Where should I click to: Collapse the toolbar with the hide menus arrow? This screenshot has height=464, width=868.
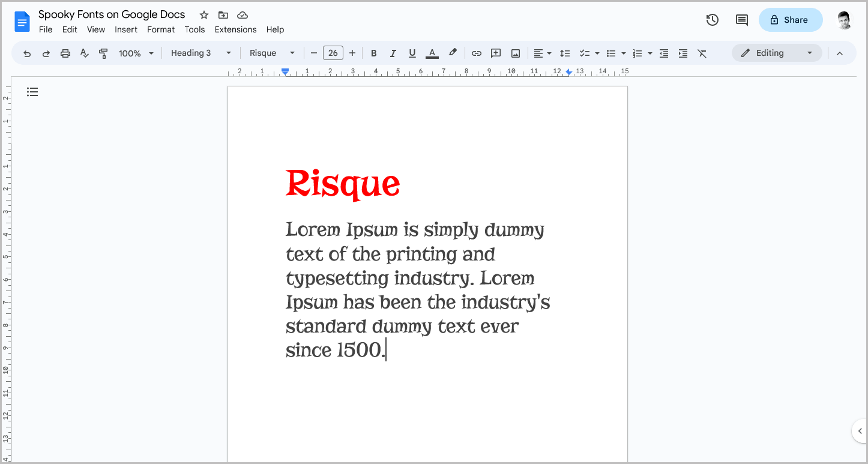pos(839,53)
